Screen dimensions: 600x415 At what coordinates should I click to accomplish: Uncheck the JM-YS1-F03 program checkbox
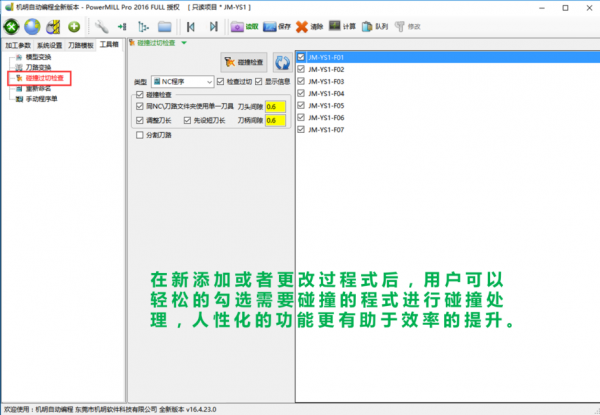tap(302, 81)
